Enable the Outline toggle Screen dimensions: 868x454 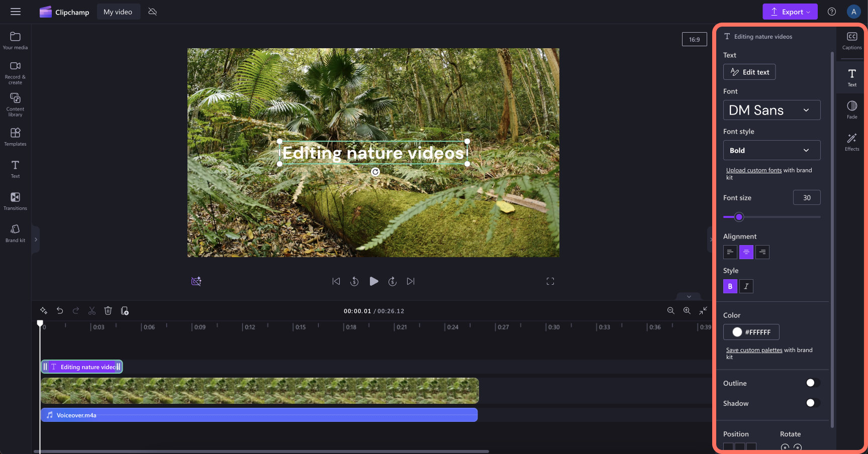click(813, 383)
